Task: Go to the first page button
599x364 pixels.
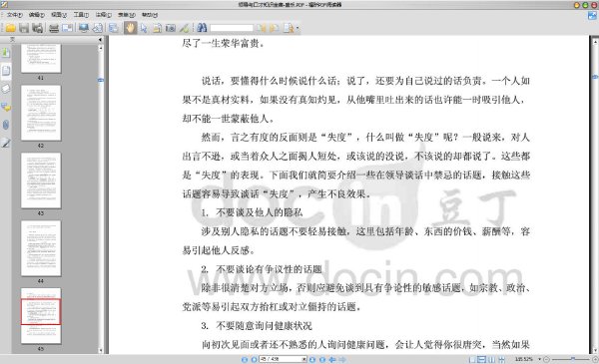Action: [245, 359]
